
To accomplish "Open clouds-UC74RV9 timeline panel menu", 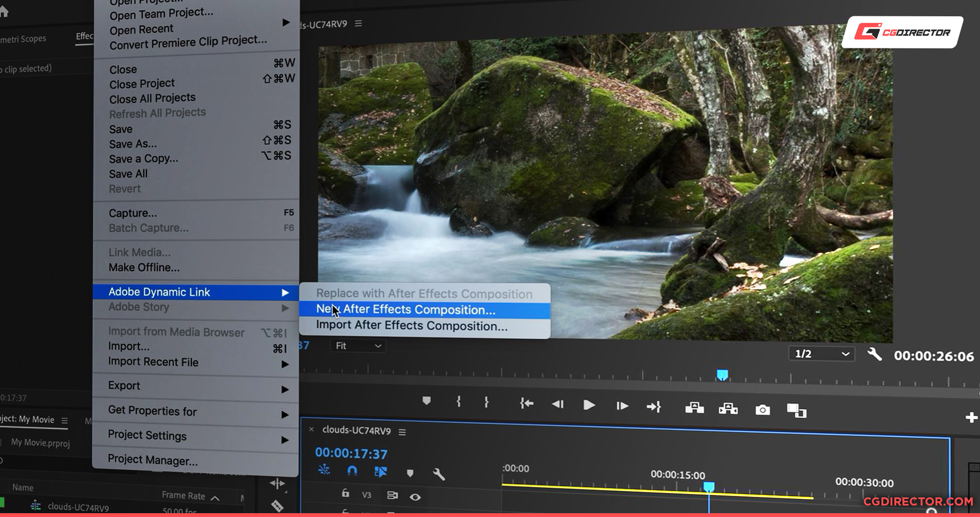I will (x=402, y=432).
